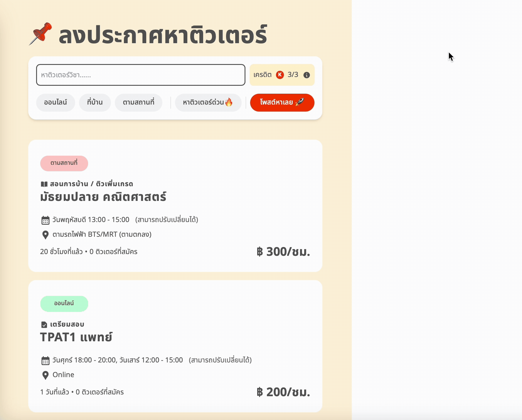Focus the หาติวเตอร์วิชา search field
Image resolution: width=522 pixels, height=420 pixels.
pos(141,75)
